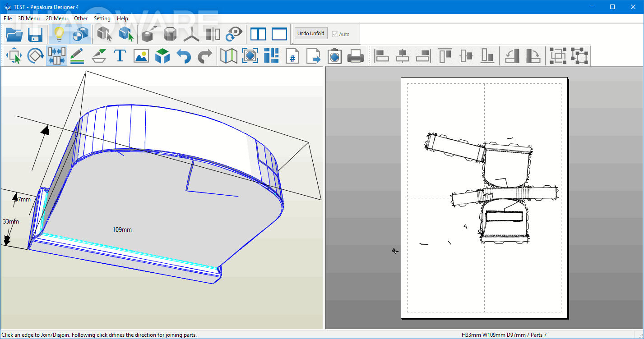Open the File menu
This screenshot has width=644, height=339.
8,18
